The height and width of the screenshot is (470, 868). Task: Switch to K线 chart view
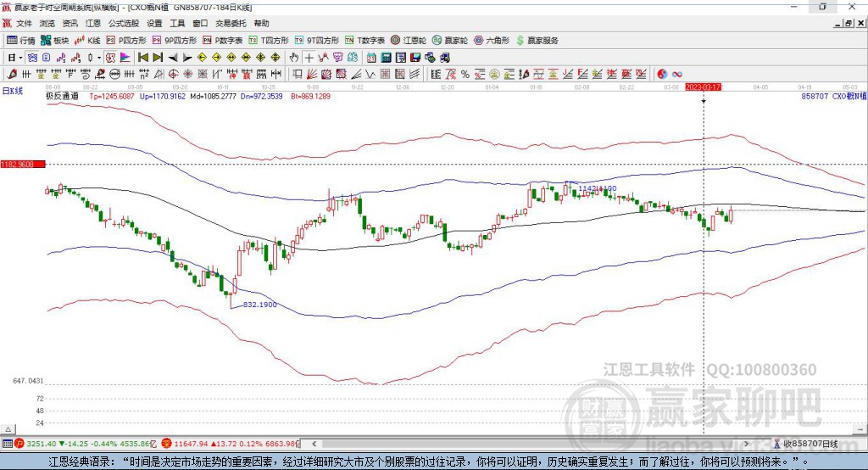click(x=87, y=41)
